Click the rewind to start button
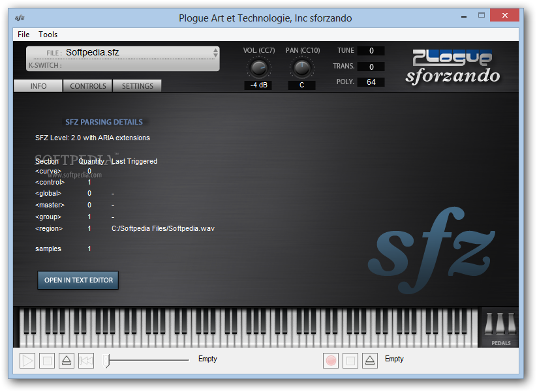The width and height of the screenshot is (537, 392). [86, 361]
